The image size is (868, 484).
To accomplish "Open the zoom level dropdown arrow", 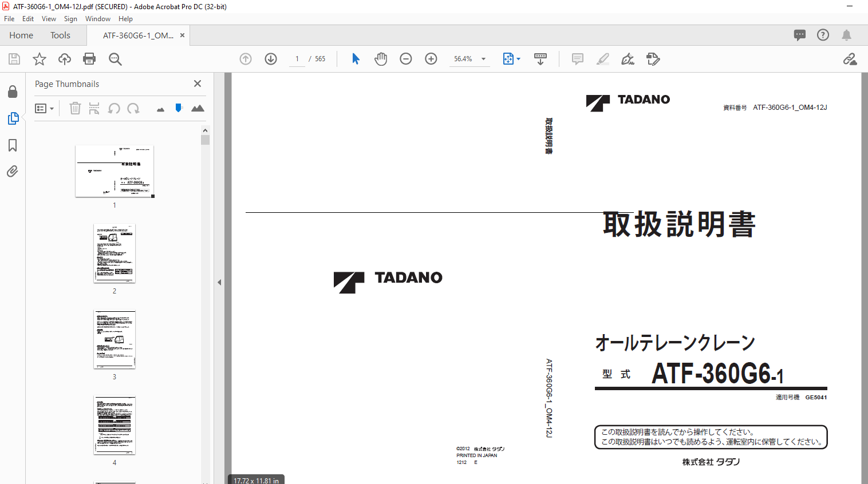I will pos(484,59).
